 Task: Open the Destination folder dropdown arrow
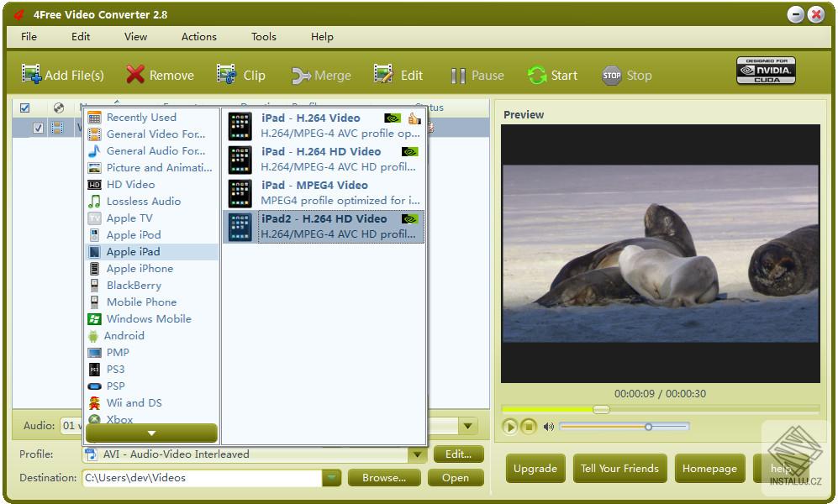pos(331,477)
